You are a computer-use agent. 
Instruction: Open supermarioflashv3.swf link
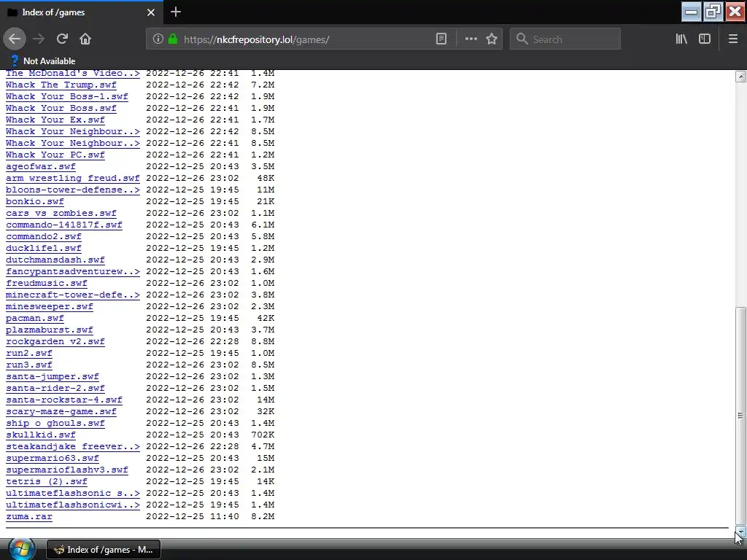pyautogui.click(x=66, y=470)
